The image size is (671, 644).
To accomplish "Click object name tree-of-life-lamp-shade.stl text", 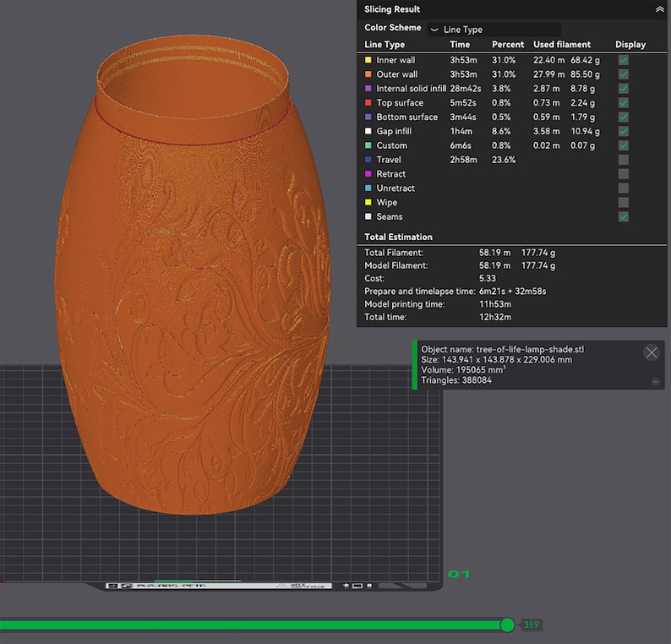I will click(530, 349).
